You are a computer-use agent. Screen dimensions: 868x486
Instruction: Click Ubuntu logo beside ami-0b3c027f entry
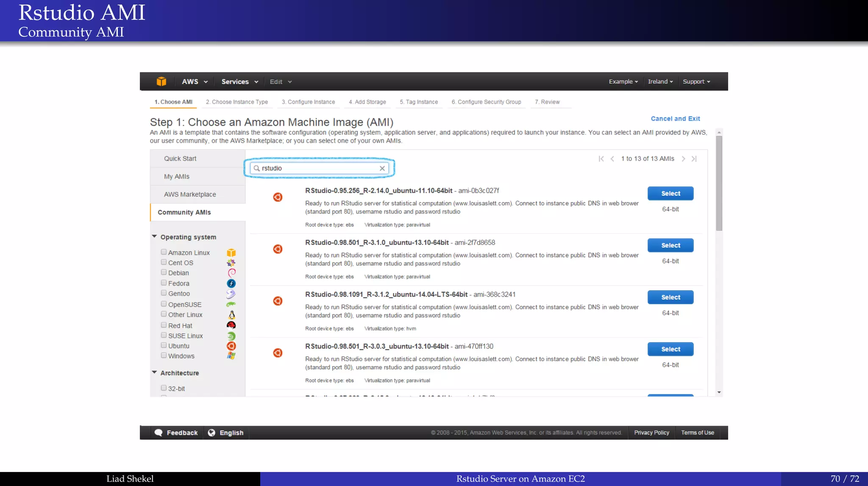click(x=278, y=197)
